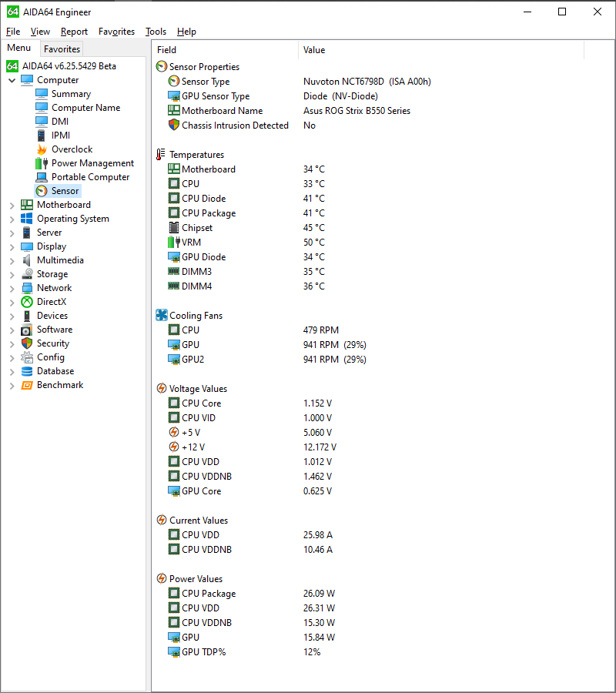Screen dimensions: 616x693
Task: Select the CPU fan 479 RPM value
Action: pyautogui.click(x=321, y=330)
